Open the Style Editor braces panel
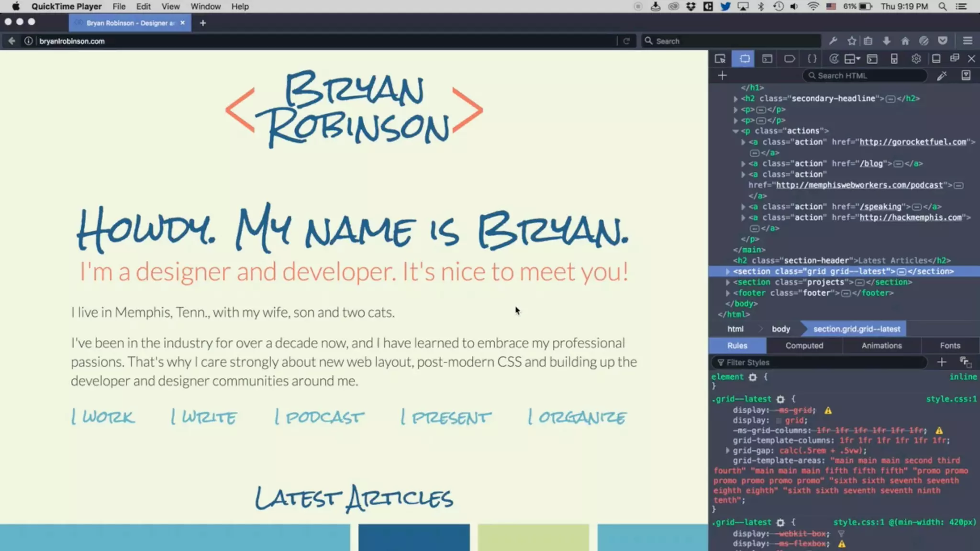 coord(812,59)
